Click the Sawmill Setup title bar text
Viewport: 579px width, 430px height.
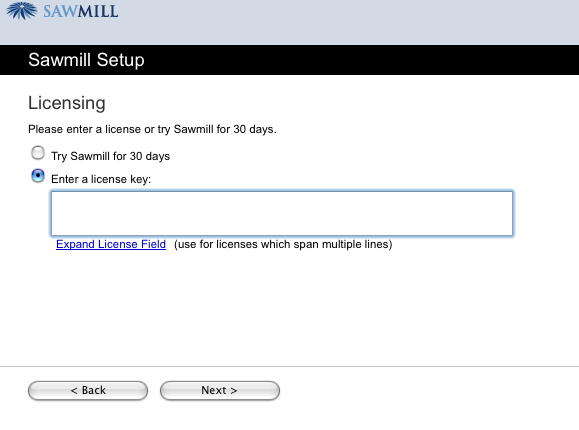86,60
